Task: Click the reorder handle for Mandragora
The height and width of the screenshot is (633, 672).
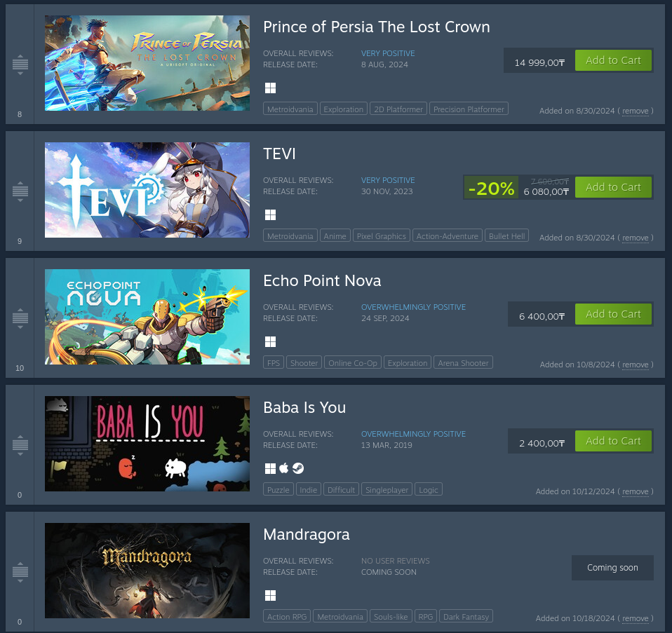Action: point(20,572)
